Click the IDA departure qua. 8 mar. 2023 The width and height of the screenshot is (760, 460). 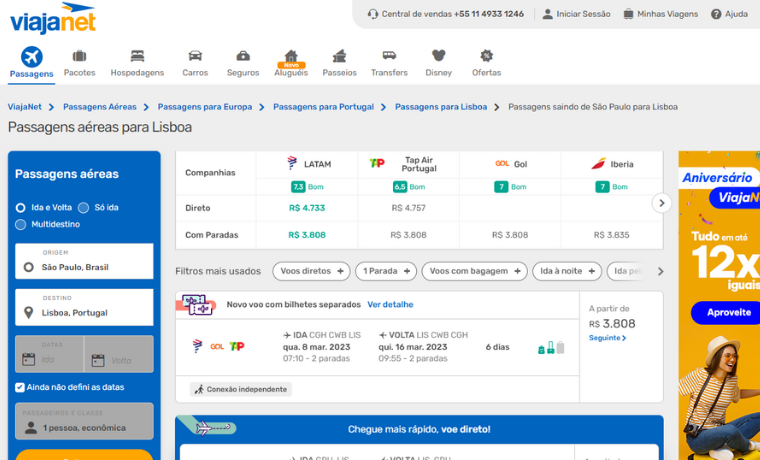point(317,347)
